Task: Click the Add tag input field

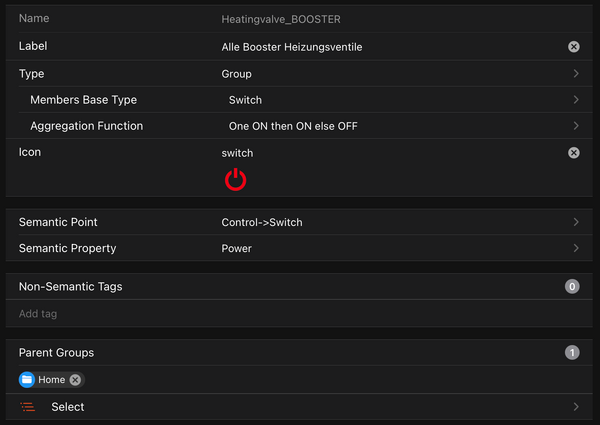Action: (x=290, y=314)
